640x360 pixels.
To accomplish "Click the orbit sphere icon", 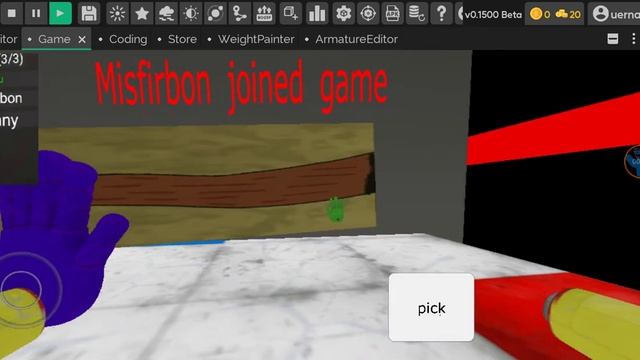I will point(215,13).
